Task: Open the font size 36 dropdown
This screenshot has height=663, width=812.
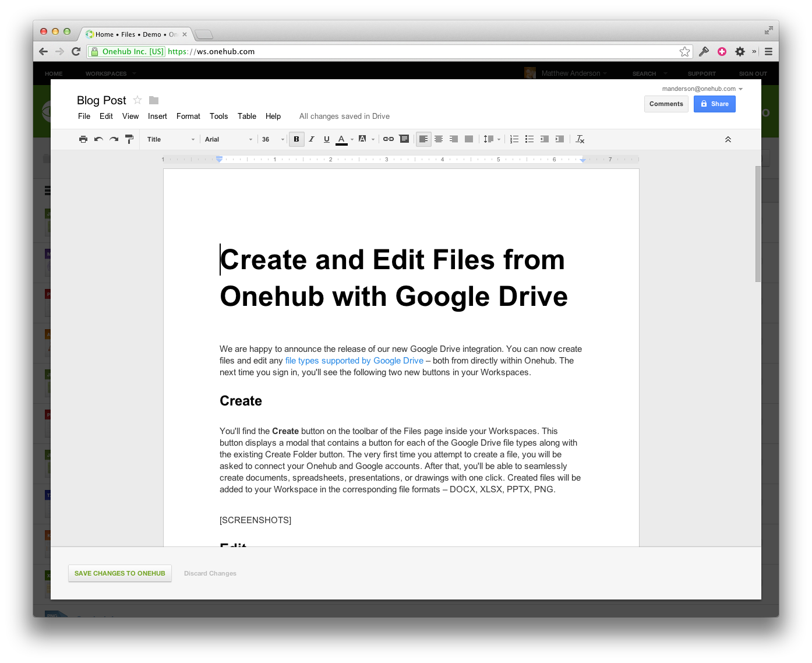Action: pos(273,139)
